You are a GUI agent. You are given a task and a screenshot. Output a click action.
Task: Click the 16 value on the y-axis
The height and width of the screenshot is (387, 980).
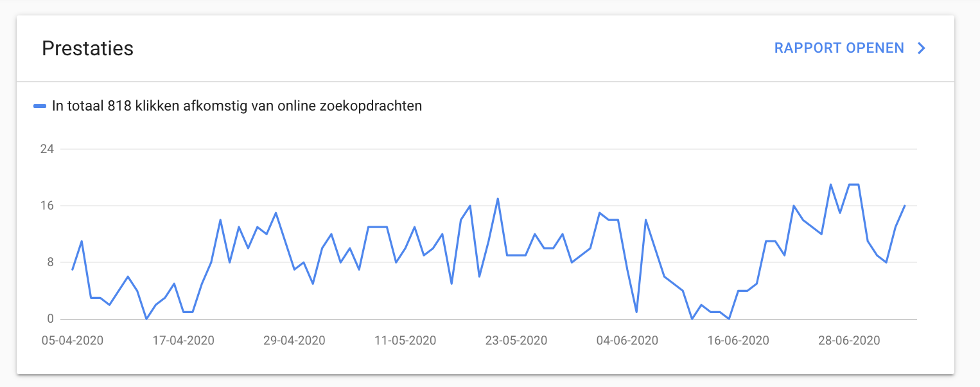(48, 206)
